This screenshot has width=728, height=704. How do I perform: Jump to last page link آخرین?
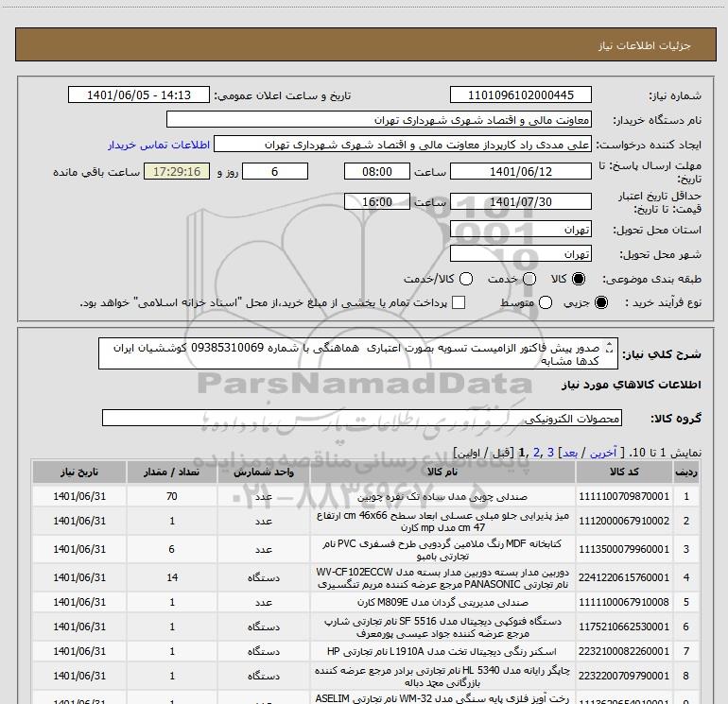(x=602, y=452)
